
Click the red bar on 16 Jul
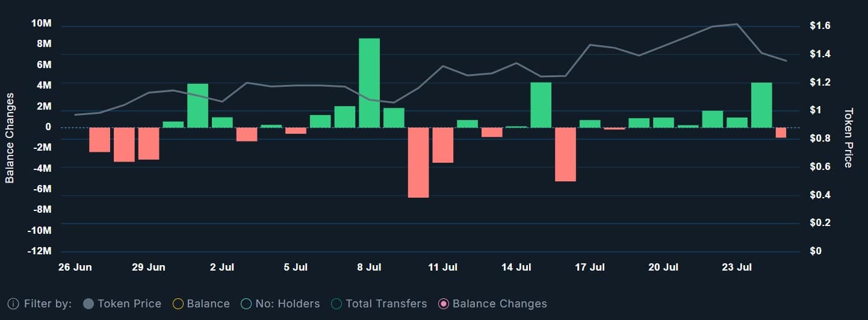point(565,154)
